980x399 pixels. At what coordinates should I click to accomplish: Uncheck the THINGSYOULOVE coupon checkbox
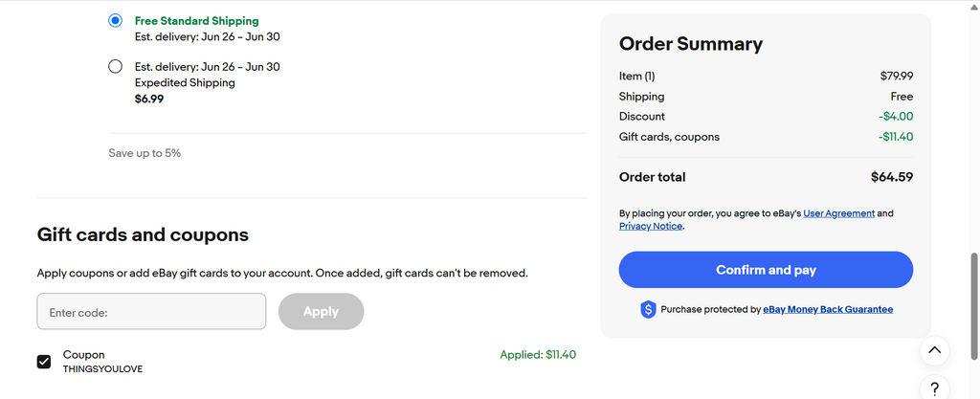click(44, 361)
